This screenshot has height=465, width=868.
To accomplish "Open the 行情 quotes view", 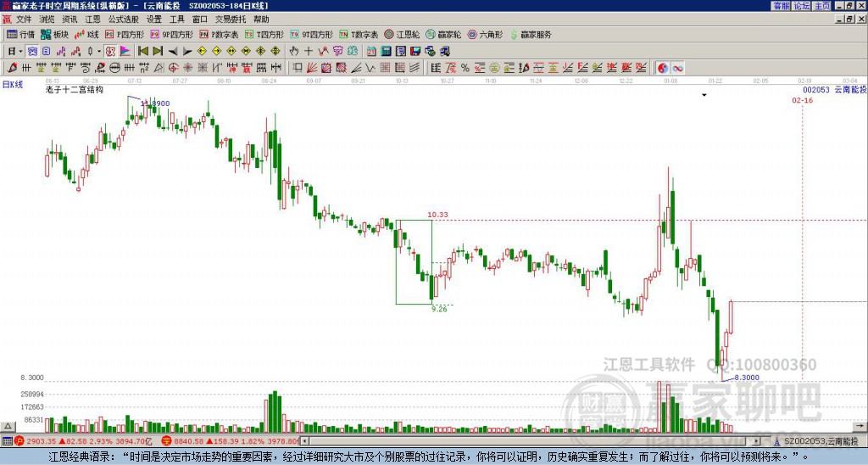I will coord(21,34).
